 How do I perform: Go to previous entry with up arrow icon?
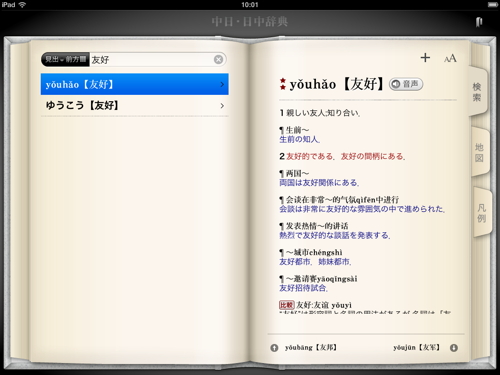274,348
